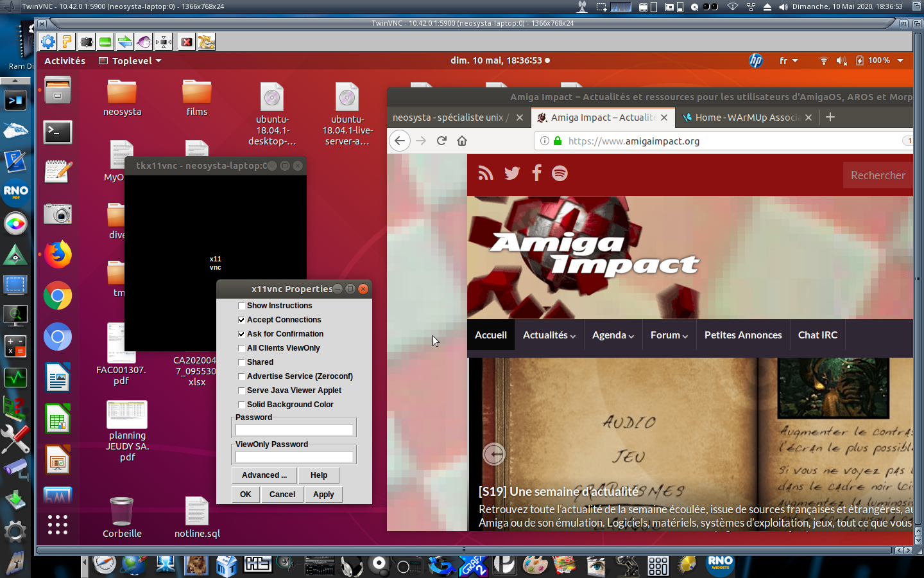This screenshot has width=924, height=578.
Task: Click the Facebook icon on Amiga Impact
Action: pyautogui.click(x=537, y=173)
